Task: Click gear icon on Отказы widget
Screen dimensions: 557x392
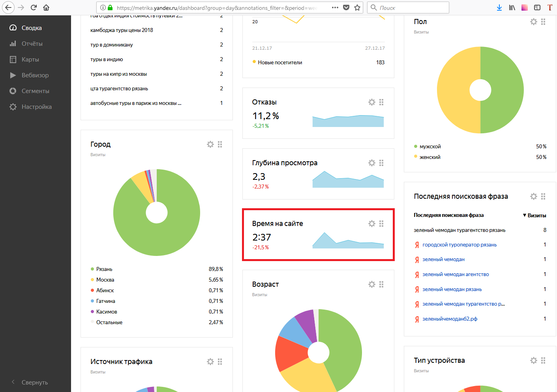Action: 372,102
